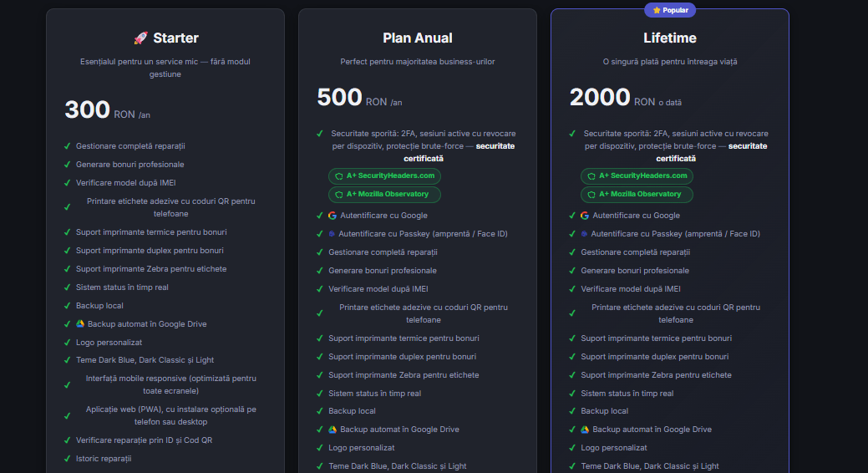
Task: Click the checkmark beside Starter's Logo personalizat
Action: point(67,343)
